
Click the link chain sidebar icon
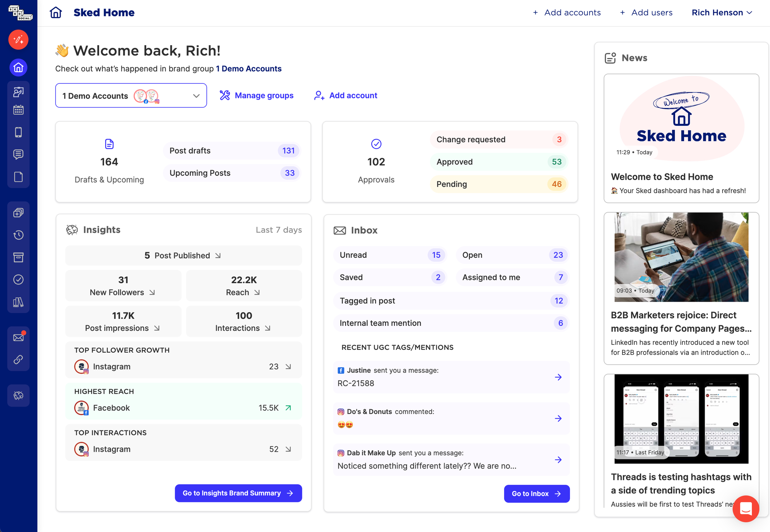tap(19, 359)
